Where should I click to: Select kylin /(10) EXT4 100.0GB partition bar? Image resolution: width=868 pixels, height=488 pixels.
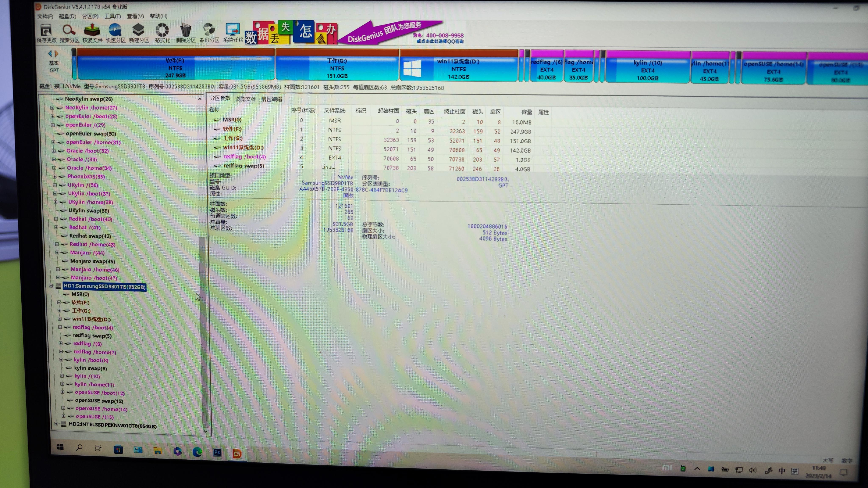pos(648,67)
